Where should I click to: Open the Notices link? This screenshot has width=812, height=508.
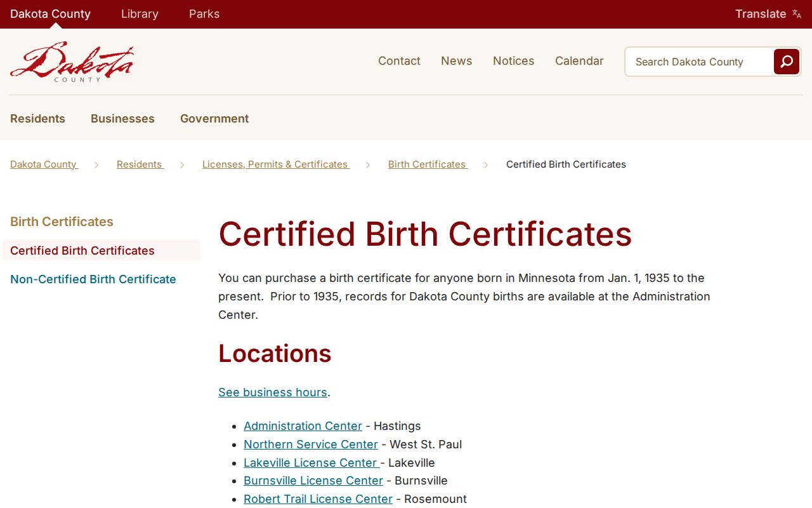coord(513,61)
